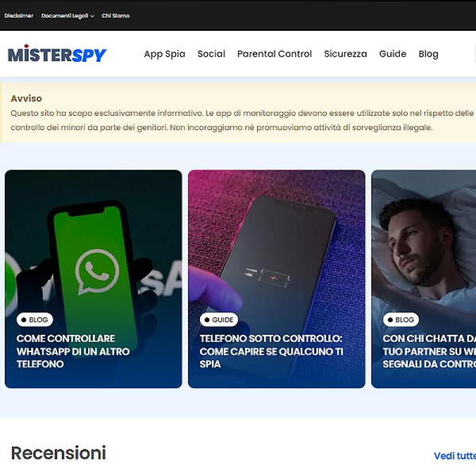Open the Chi Siamo page

click(x=115, y=15)
